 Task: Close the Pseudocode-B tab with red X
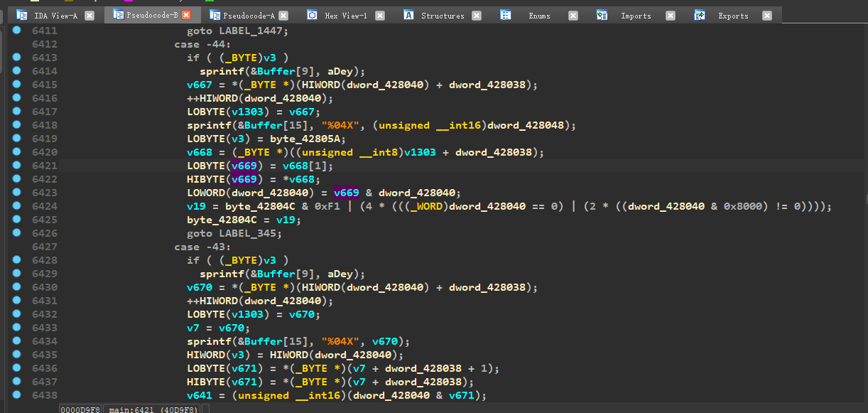point(186,15)
